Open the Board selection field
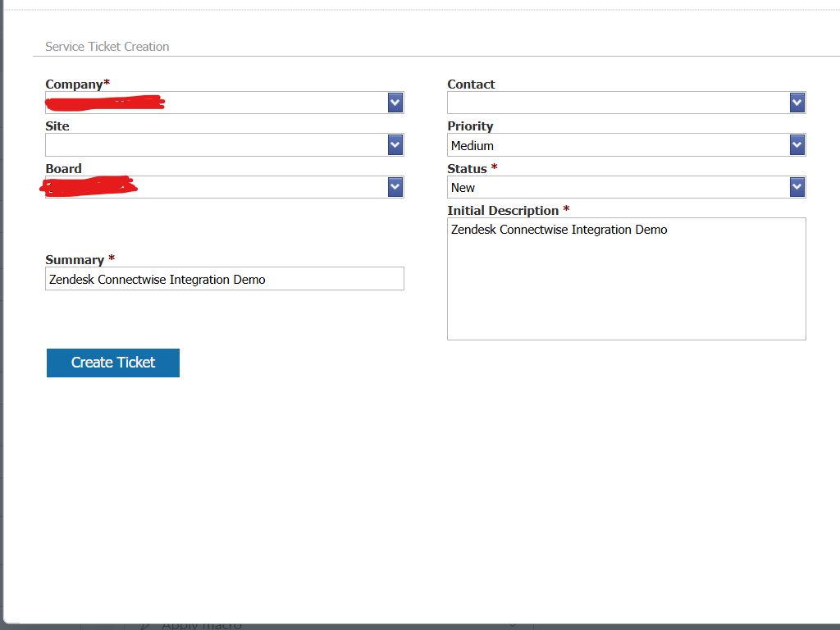 [x=216, y=187]
